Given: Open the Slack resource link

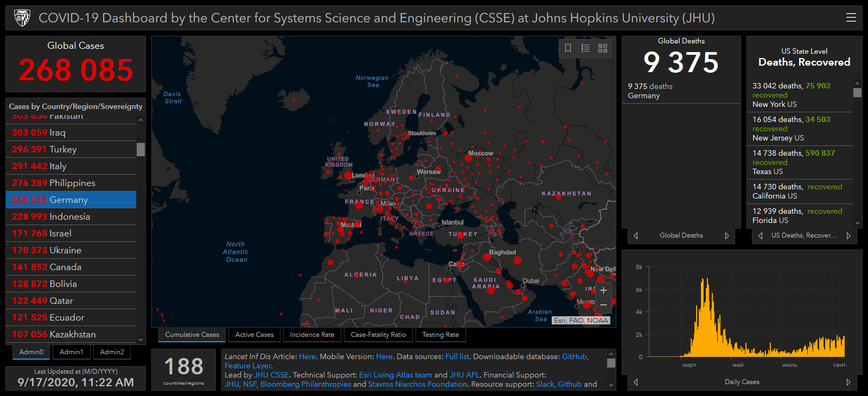Looking at the screenshot, I should tap(545, 384).
